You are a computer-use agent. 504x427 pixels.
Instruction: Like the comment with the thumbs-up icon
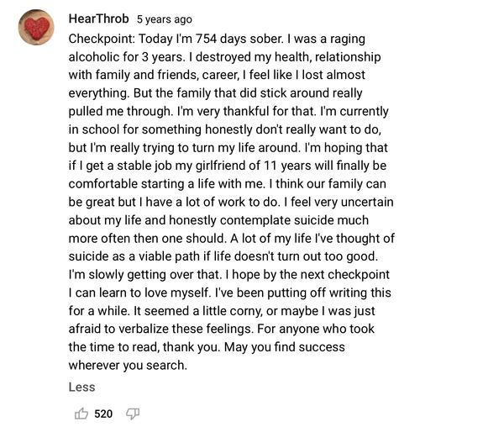click(x=81, y=414)
